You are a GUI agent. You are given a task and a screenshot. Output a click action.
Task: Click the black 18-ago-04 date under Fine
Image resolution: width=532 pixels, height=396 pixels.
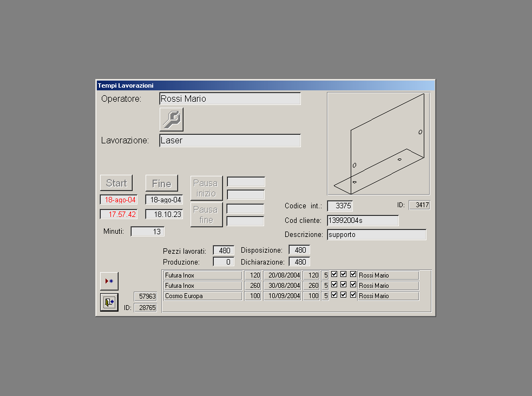(x=164, y=200)
